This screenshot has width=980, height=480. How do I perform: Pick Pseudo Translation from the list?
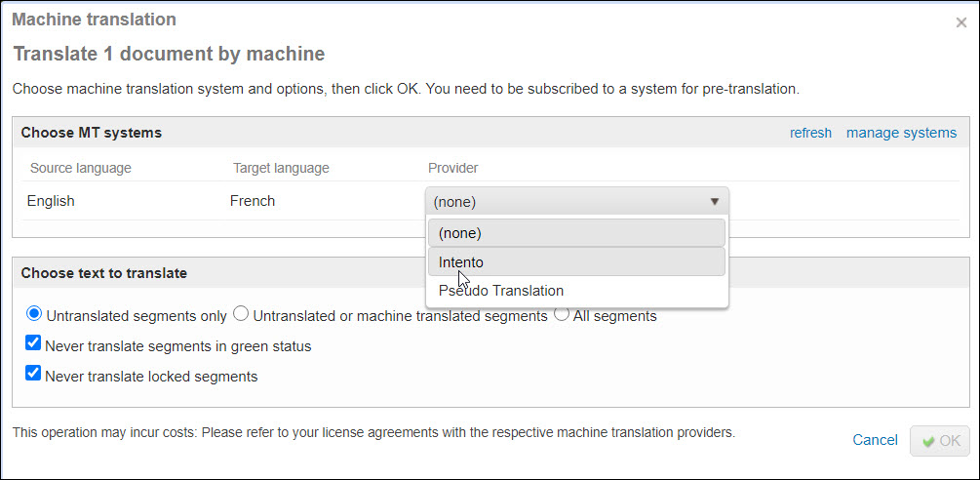pyautogui.click(x=576, y=291)
